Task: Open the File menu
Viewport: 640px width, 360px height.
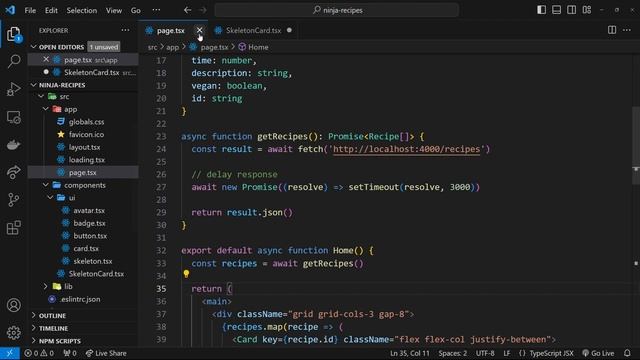Action: point(30,10)
